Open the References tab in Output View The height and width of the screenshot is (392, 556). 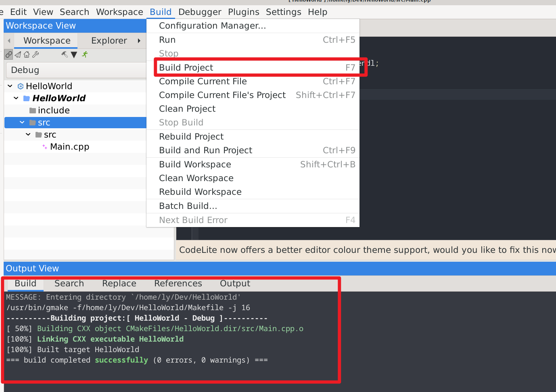click(178, 284)
